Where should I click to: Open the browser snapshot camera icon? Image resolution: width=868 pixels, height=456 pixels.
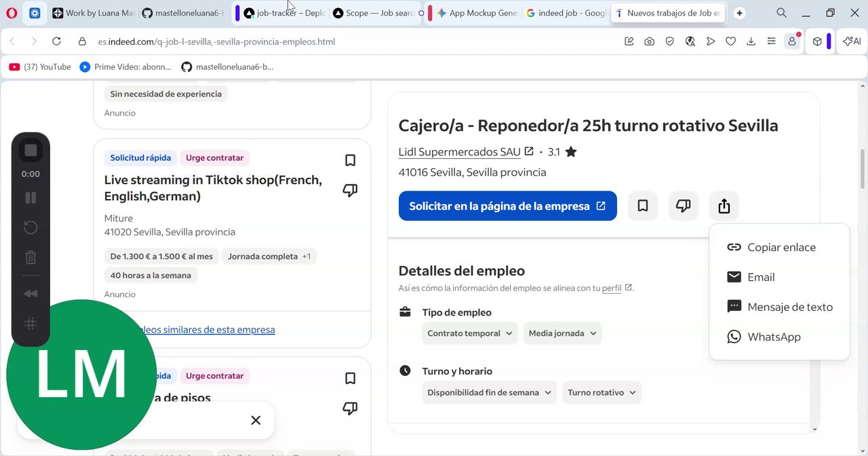coord(650,41)
